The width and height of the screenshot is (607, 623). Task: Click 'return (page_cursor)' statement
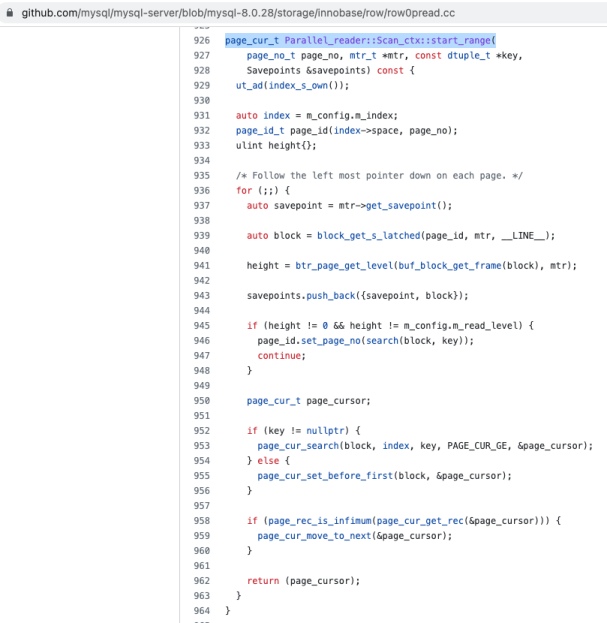(x=304, y=581)
